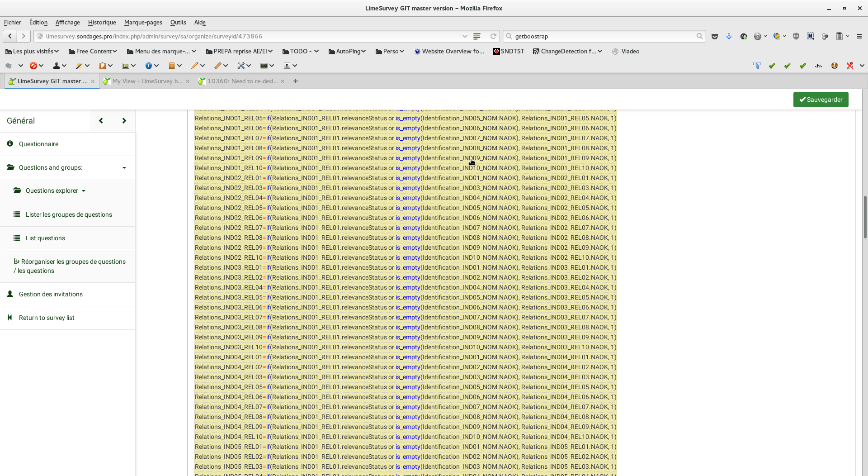868x476 pixels.
Task: Open Lister les groupes de questions
Action: pos(69,214)
